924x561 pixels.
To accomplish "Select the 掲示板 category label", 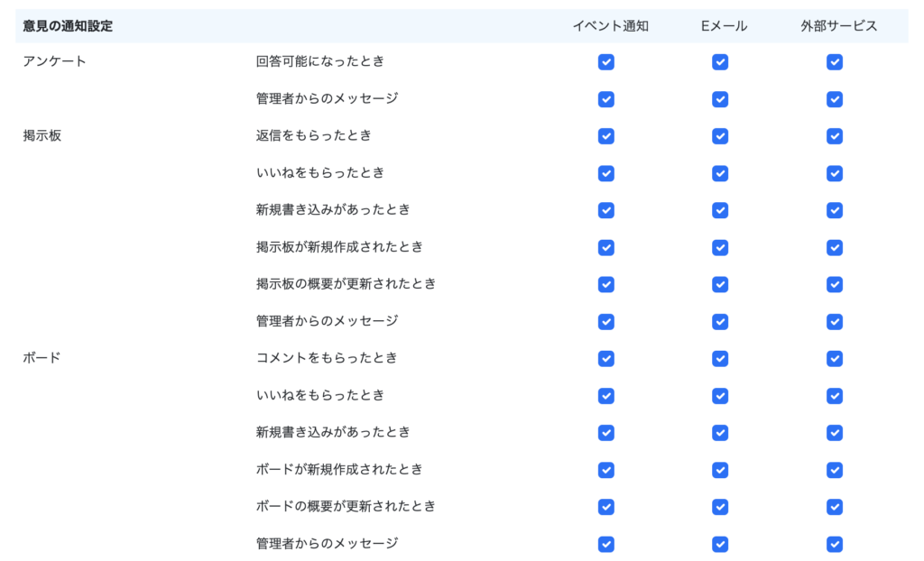I will coord(42,135).
